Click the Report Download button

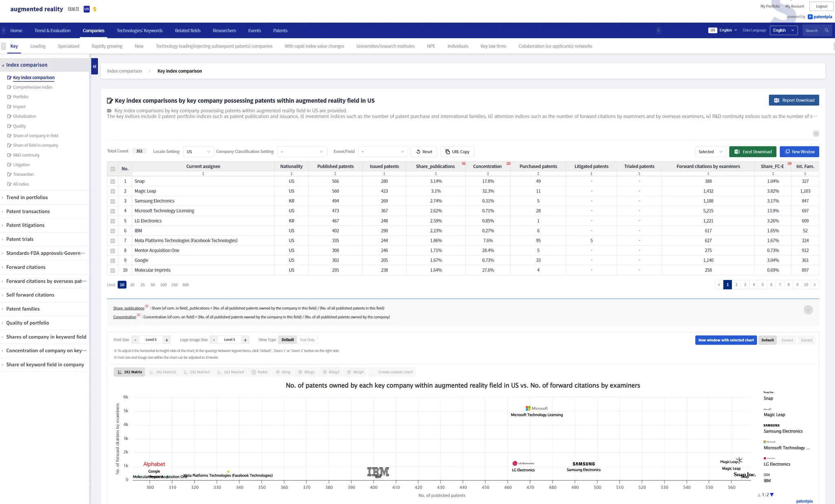click(793, 100)
